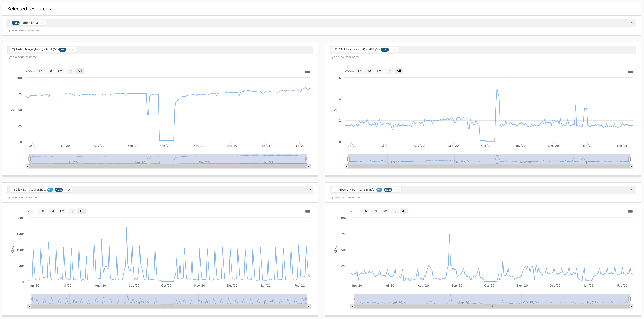Click the vm badge on Disk IO tag
The image size is (644, 319).
(x=50, y=190)
